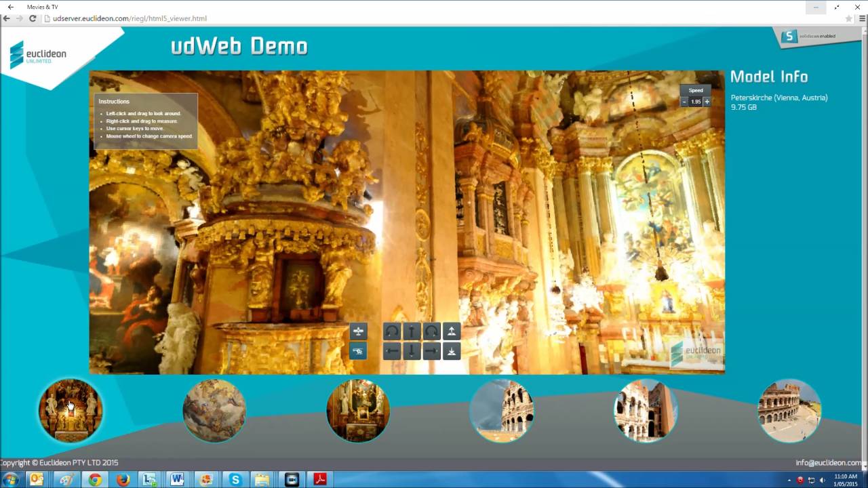Screen dimensions: 868x488
Task: Open the clock showing 11:10 AM
Action: 846,480
